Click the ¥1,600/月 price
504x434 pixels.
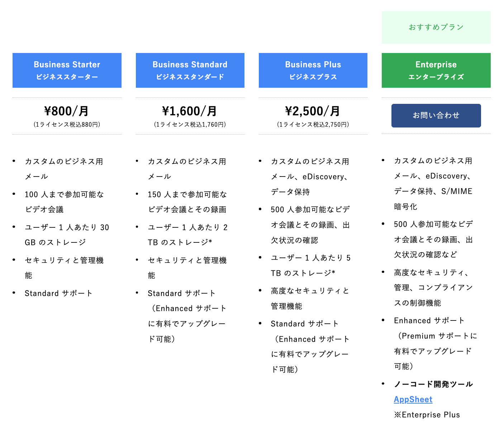190,111
